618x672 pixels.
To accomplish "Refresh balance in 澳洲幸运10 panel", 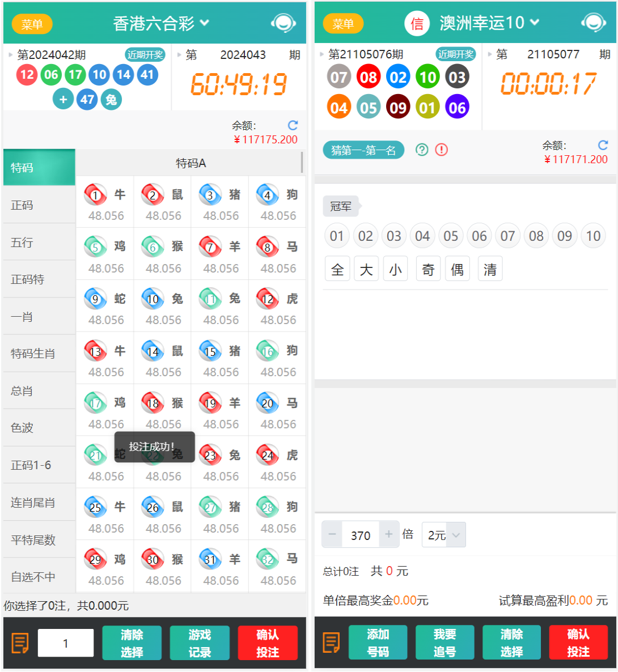I will 603,145.
